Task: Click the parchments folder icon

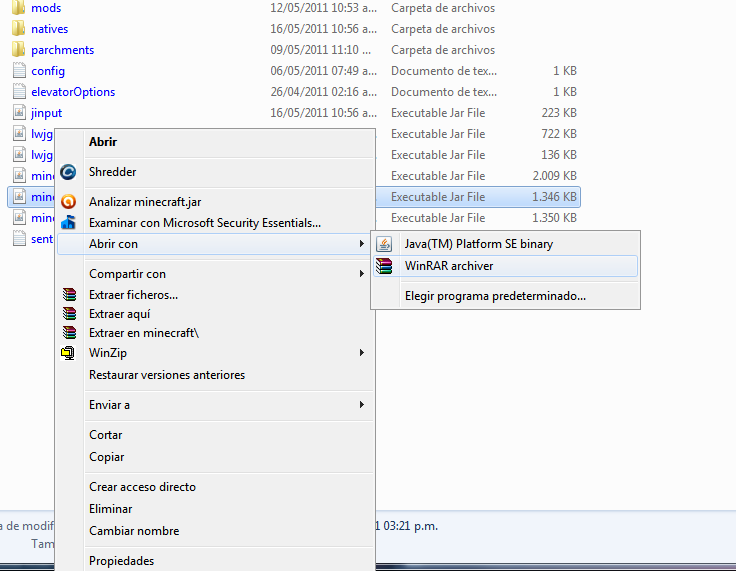Action: tap(18, 50)
